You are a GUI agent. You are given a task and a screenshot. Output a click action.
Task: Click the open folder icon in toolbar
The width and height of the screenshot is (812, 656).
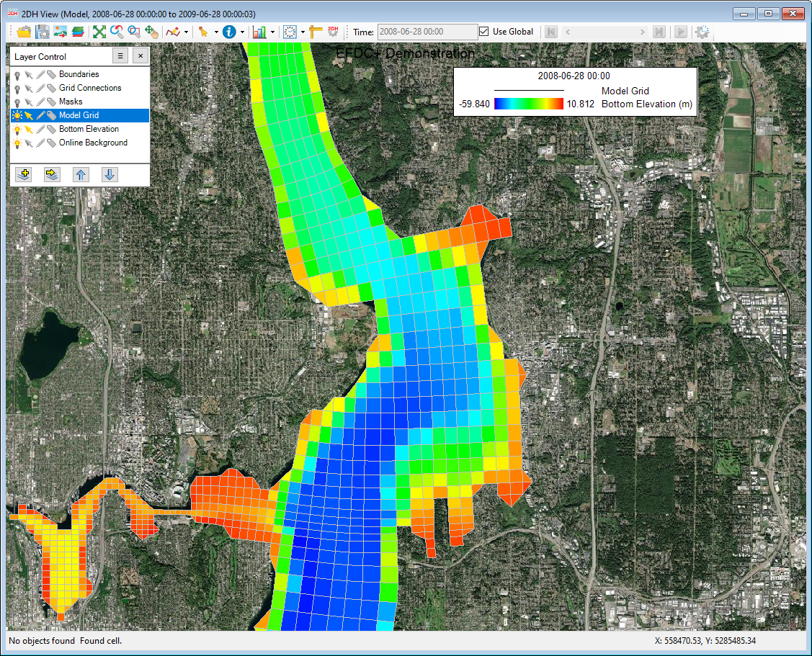coord(24,32)
